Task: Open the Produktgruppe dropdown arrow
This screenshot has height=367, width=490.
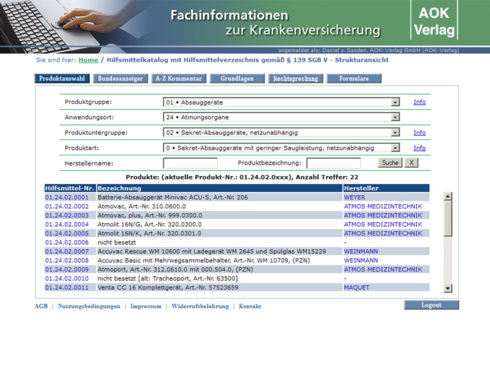Action: point(395,102)
